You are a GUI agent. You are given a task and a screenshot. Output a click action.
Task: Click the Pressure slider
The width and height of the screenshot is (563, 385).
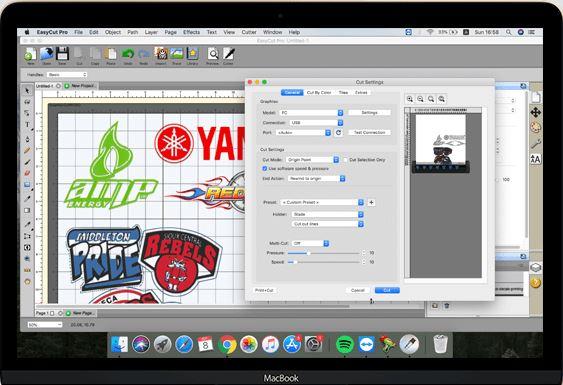pyautogui.click(x=324, y=253)
